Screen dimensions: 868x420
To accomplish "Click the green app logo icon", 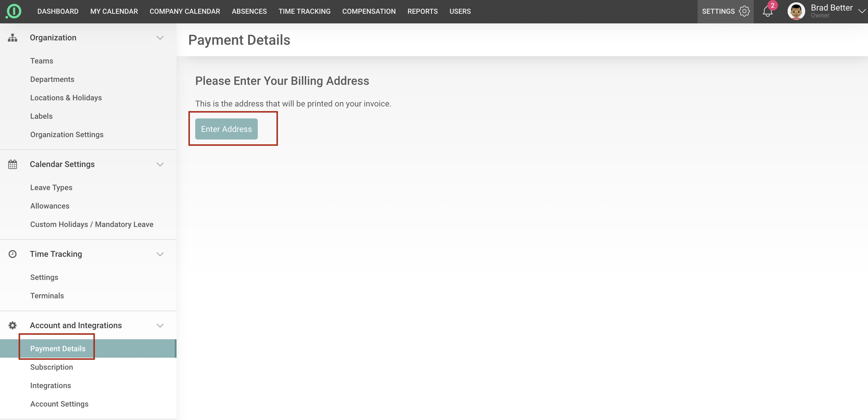I will (x=14, y=11).
